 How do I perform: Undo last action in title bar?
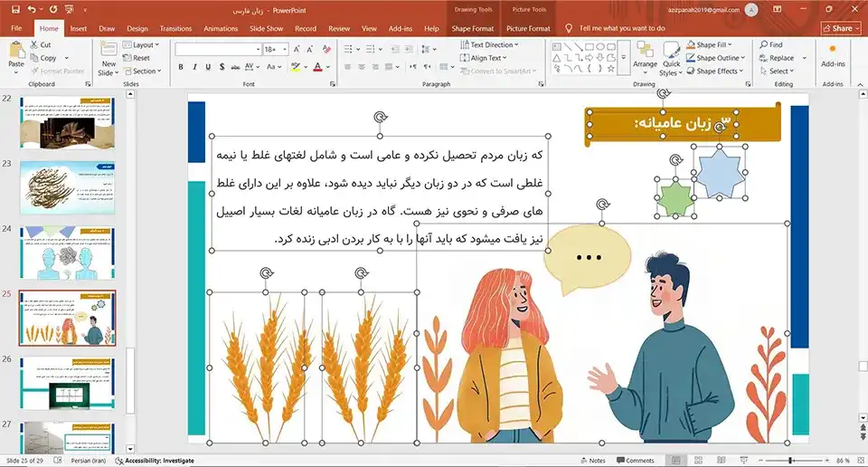coord(32,9)
